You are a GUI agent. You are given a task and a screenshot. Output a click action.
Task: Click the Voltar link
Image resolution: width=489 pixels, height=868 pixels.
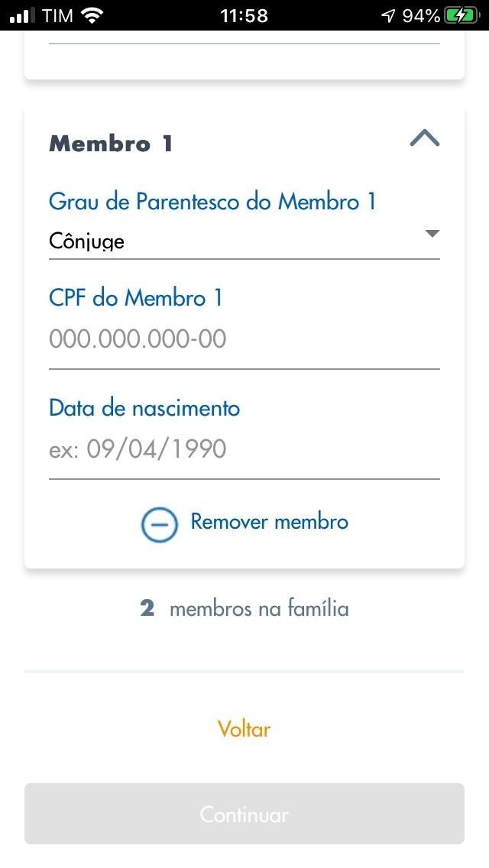coord(244,729)
